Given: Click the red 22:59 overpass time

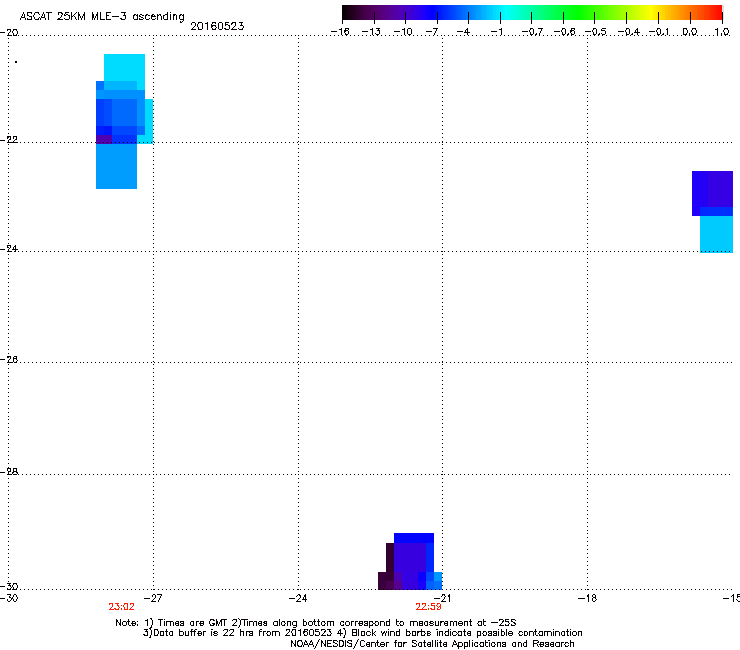Looking at the screenshot, I should 428,607.
